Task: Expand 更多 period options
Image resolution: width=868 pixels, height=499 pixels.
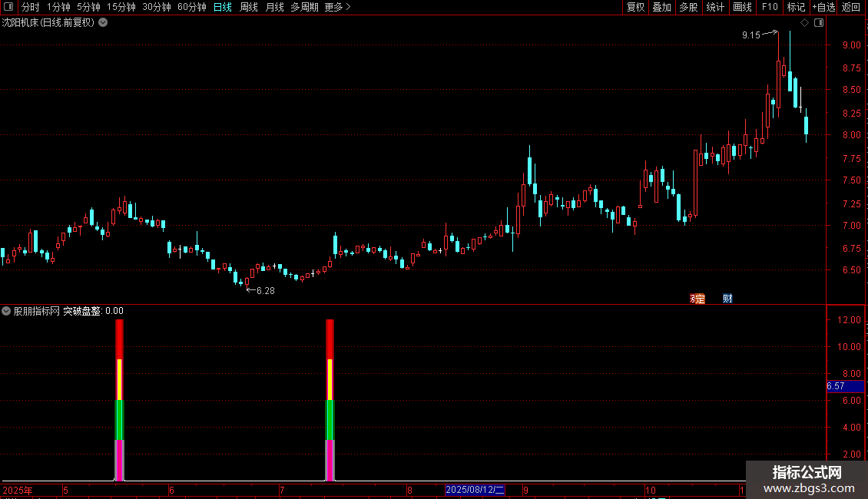Action: [337, 7]
